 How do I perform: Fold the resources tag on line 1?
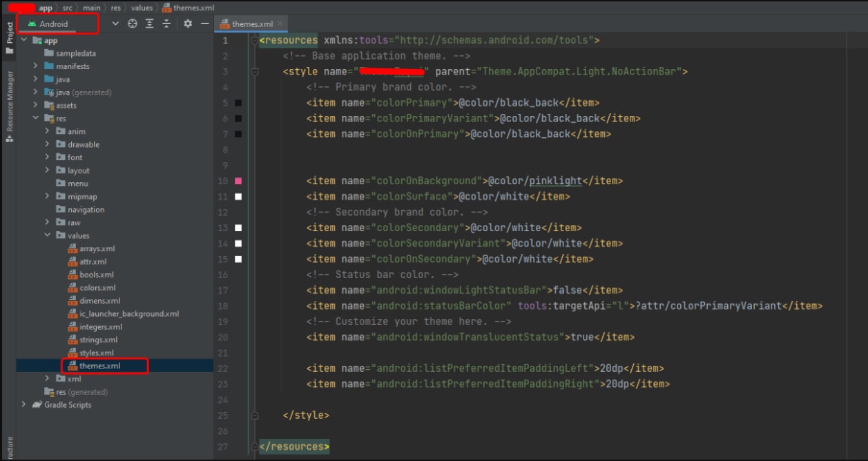pyautogui.click(x=254, y=41)
